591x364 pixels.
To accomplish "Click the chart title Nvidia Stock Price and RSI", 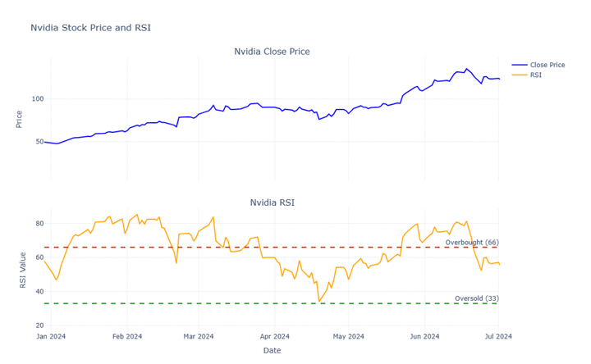I will [90, 28].
